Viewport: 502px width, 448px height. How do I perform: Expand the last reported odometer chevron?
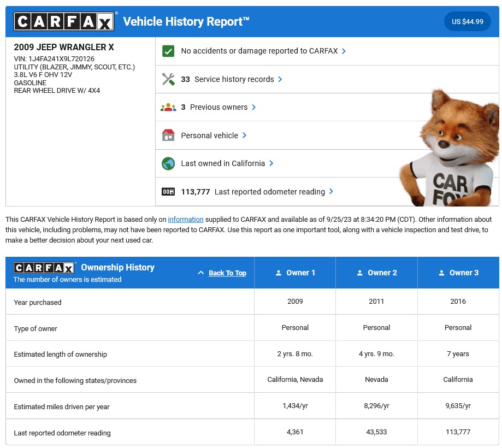point(331,191)
